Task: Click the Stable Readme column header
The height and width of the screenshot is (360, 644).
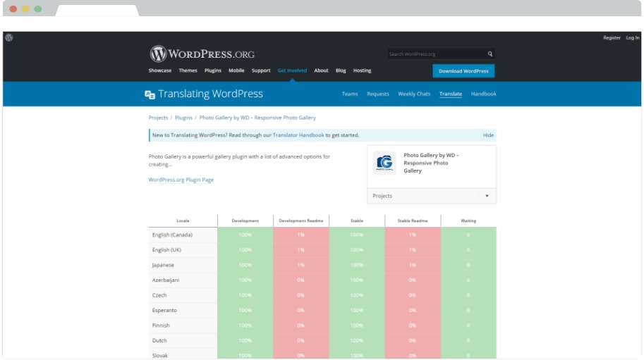Action: (413, 221)
